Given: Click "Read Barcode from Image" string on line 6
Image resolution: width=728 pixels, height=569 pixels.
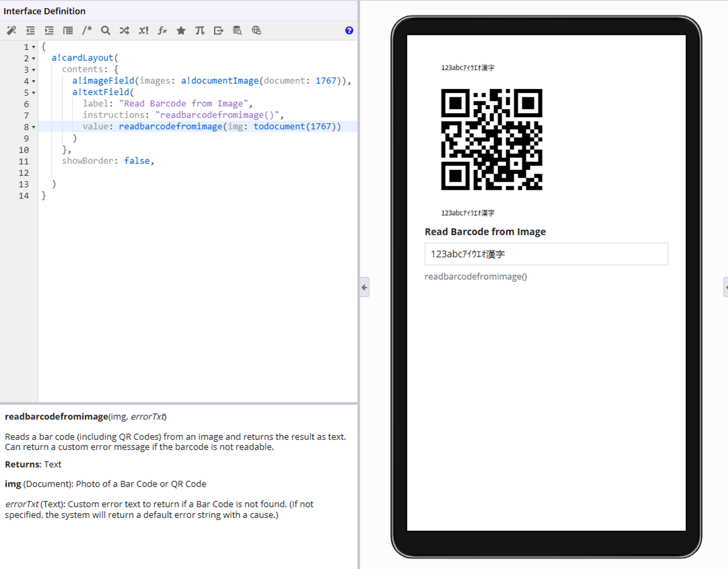Looking at the screenshot, I should coord(183,103).
